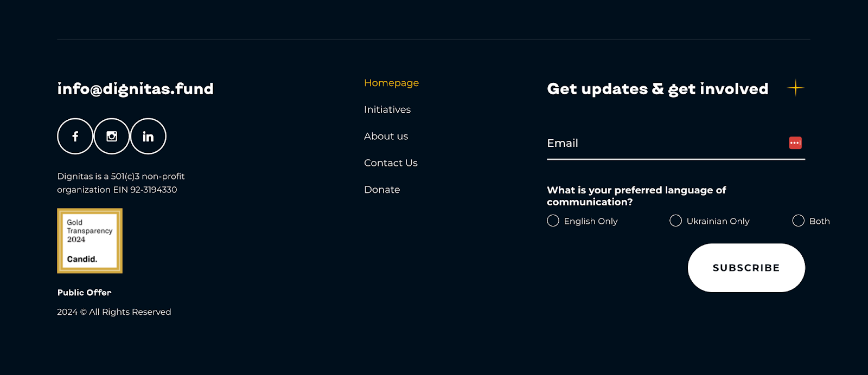Click the 'organization EIN 92-3194330' text
The height and width of the screenshot is (375, 868).
117,190
